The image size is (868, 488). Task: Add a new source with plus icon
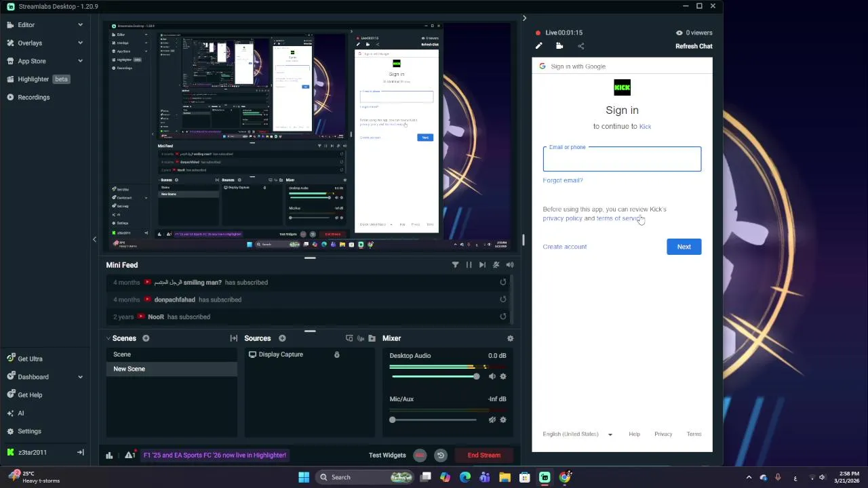tap(282, 338)
